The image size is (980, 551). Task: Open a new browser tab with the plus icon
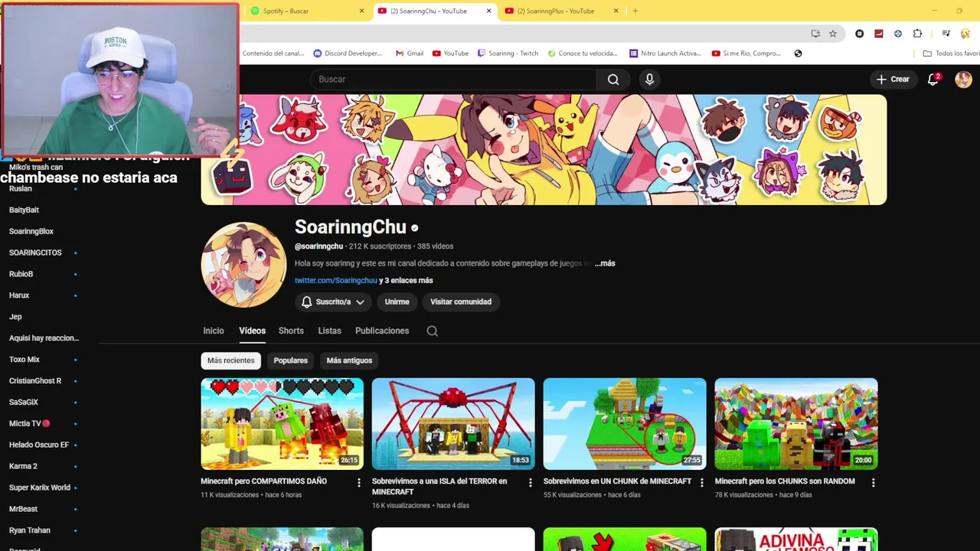pos(635,11)
